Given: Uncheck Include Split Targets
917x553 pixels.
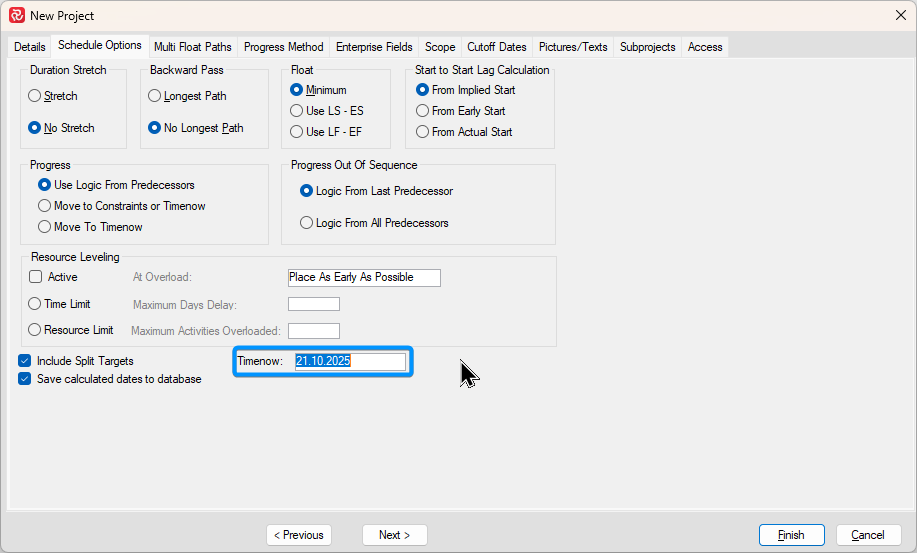Looking at the screenshot, I should click(25, 360).
